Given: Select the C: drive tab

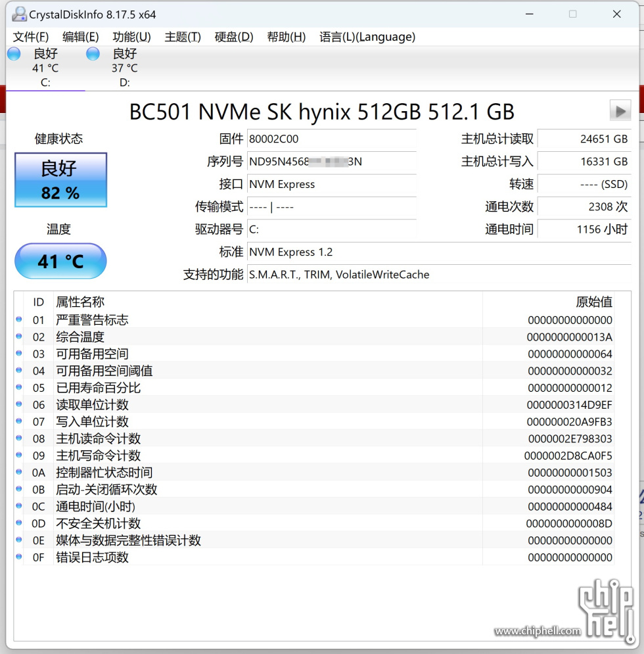Looking at the screenshot, I should [x=45, y=68].
